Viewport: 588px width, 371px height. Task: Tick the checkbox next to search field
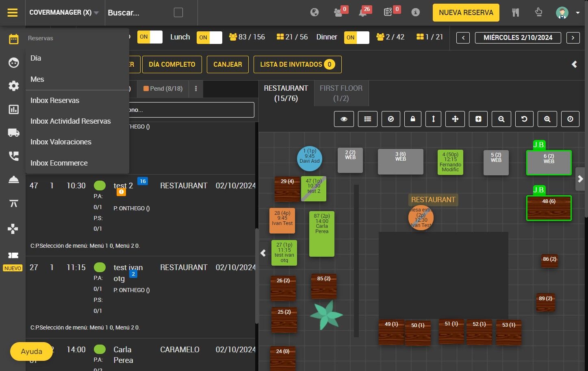[178, 13]
